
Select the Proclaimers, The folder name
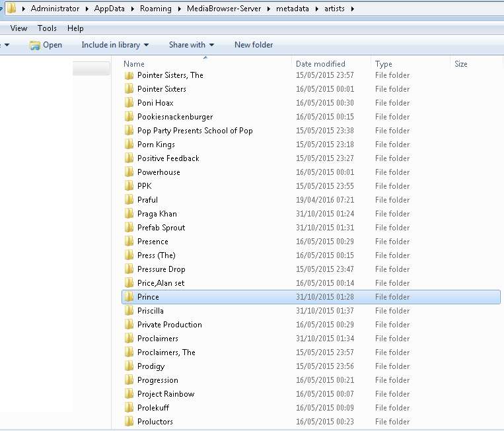[166, 352]
